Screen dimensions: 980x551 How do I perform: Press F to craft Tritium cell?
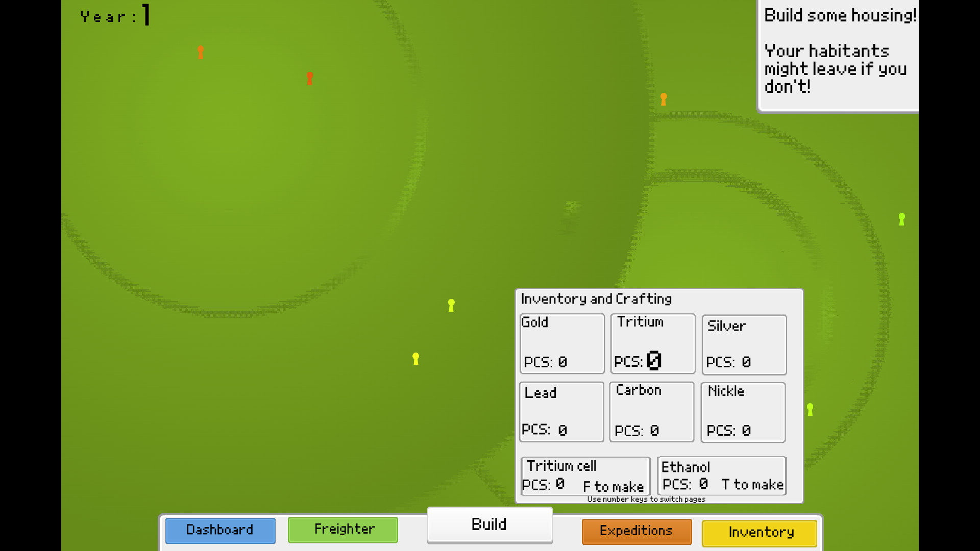point(584,475)
